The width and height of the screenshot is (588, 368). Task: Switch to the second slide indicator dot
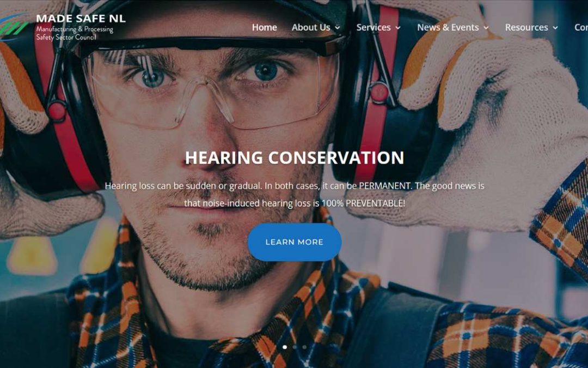[295, 347]
